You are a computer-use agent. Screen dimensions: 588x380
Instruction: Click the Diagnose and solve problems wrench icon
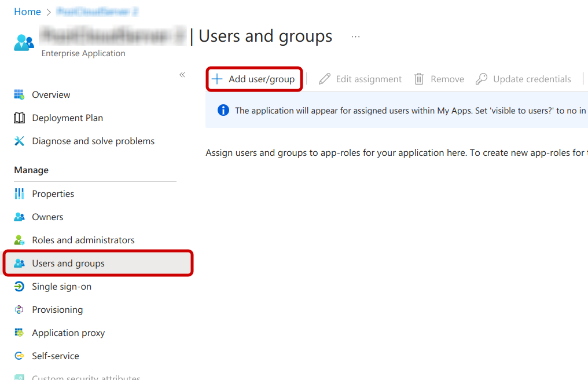click(20, 141)
